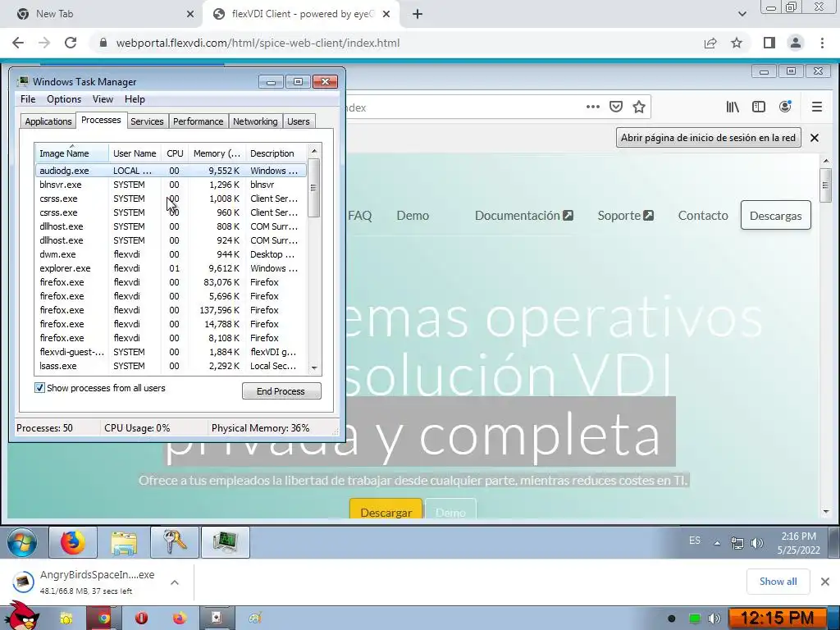The width and height of the screenshot is (840, 630).
Task: Sort processes by User Name column header
Action: [135, 153]
